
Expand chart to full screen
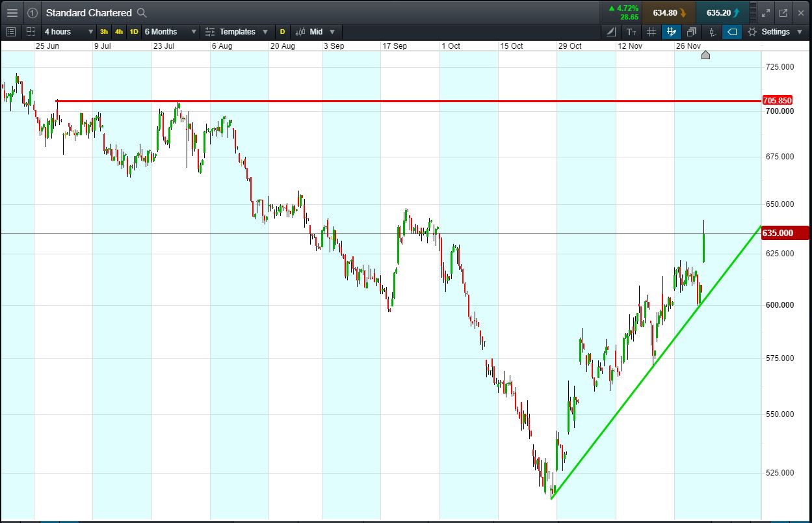[766, 12]
